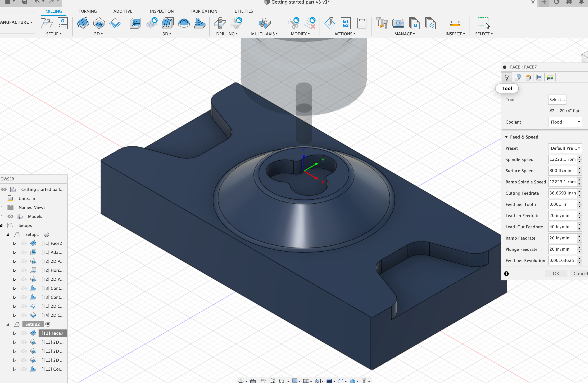Open the Additive ribbon tab
588x383 pixels.
pos(123,11)
